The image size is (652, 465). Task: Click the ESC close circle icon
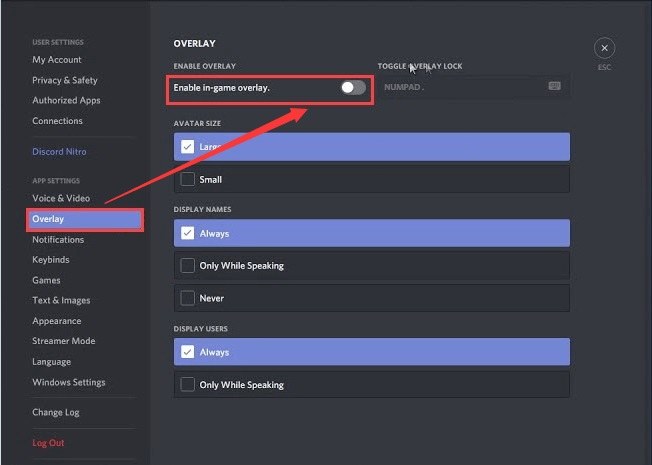pyautogui.click(x=603, y=48)
